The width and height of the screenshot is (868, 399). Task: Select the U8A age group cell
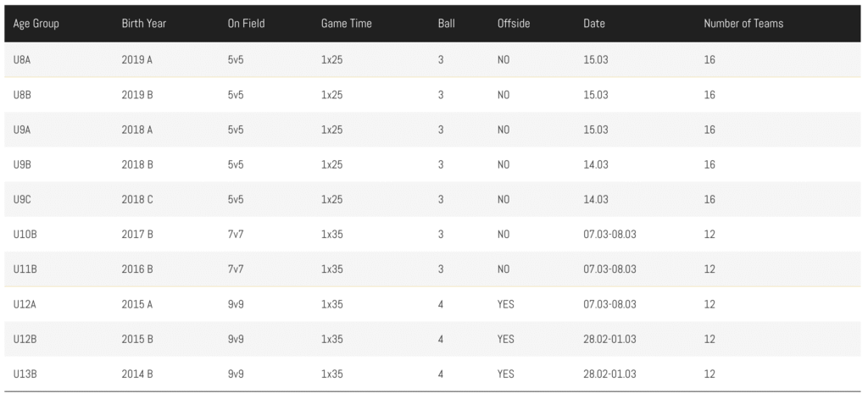22,60
